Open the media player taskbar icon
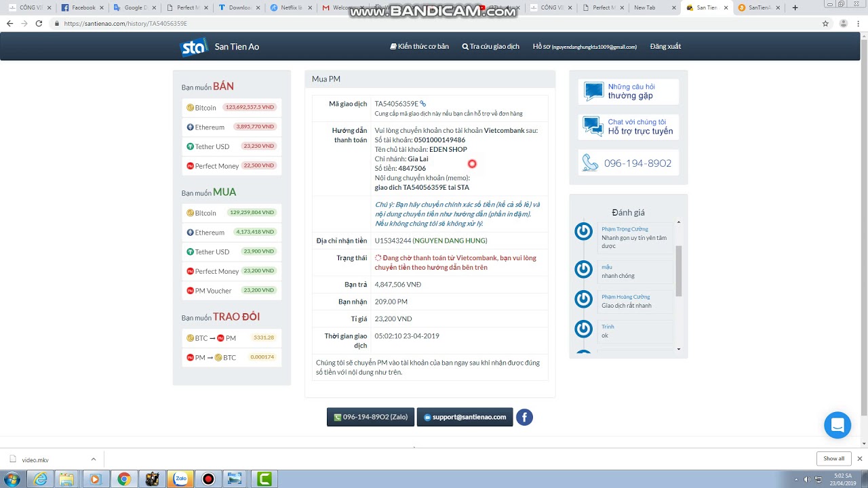 click(95, 479)
